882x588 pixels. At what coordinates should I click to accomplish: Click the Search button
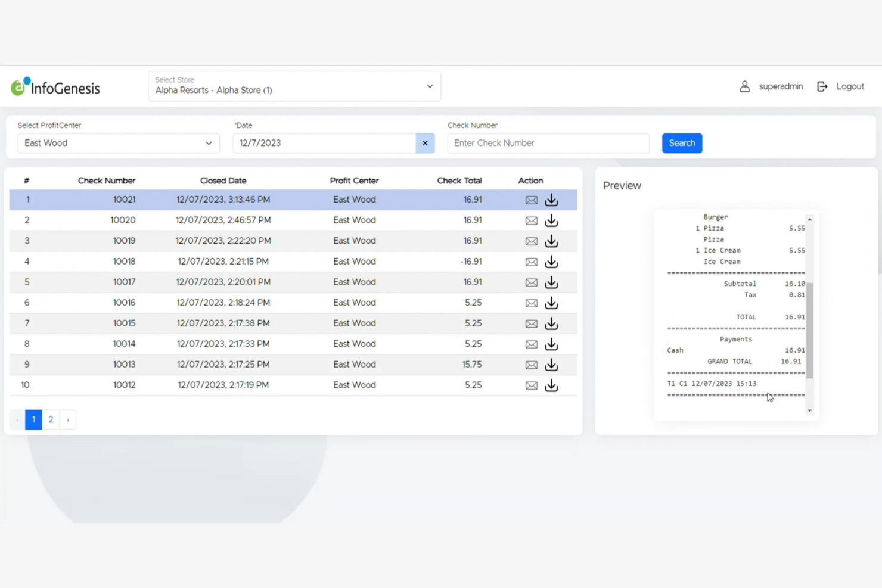click(x=682, y=143)
